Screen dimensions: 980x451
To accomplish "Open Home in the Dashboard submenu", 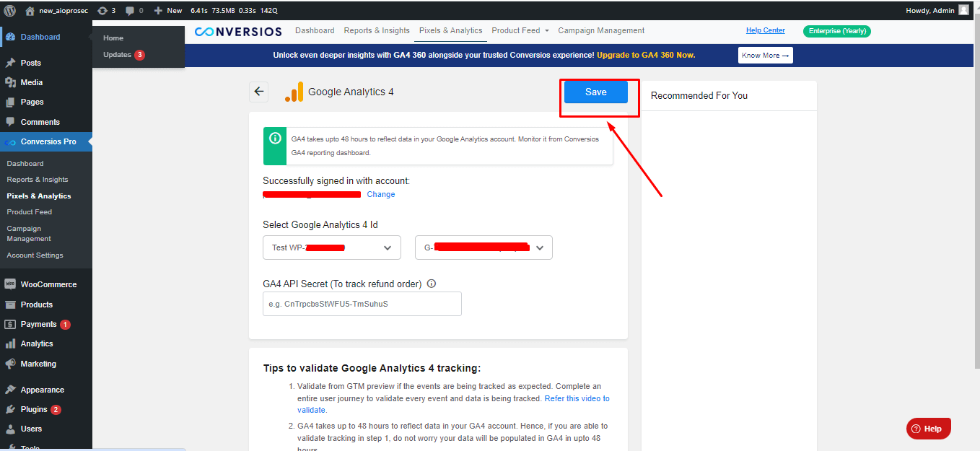I will (x=113, y=38).
